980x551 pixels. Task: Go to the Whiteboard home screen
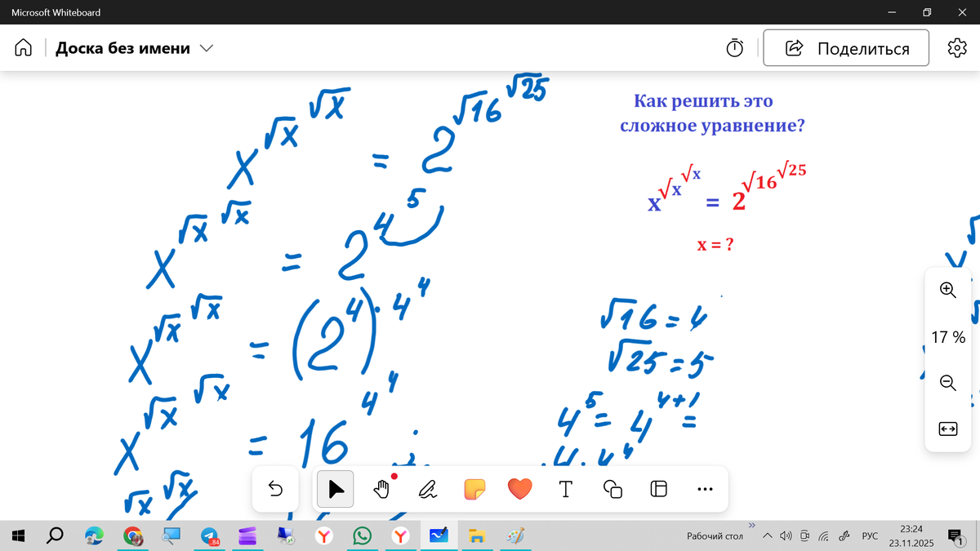23,48
